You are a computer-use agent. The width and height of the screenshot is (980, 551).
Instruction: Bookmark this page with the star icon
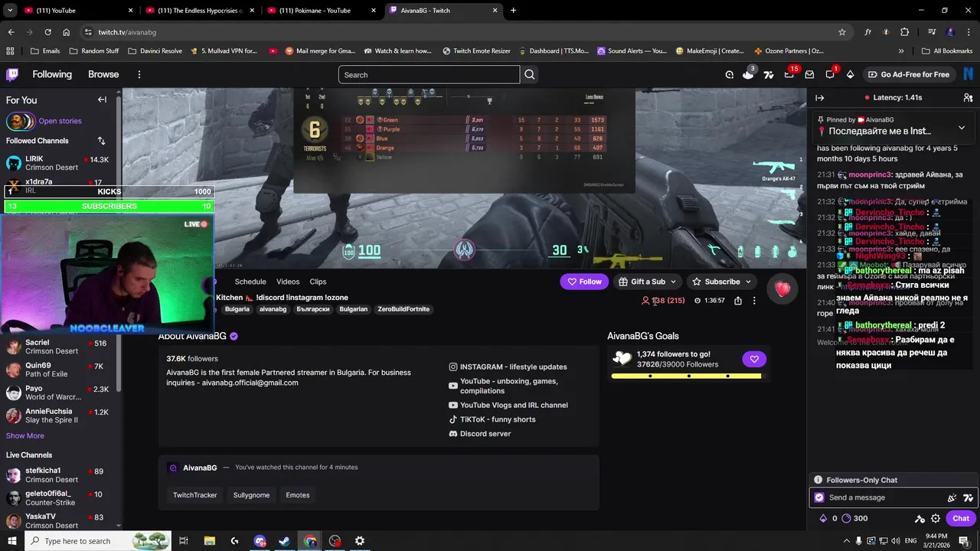point(842,32)
